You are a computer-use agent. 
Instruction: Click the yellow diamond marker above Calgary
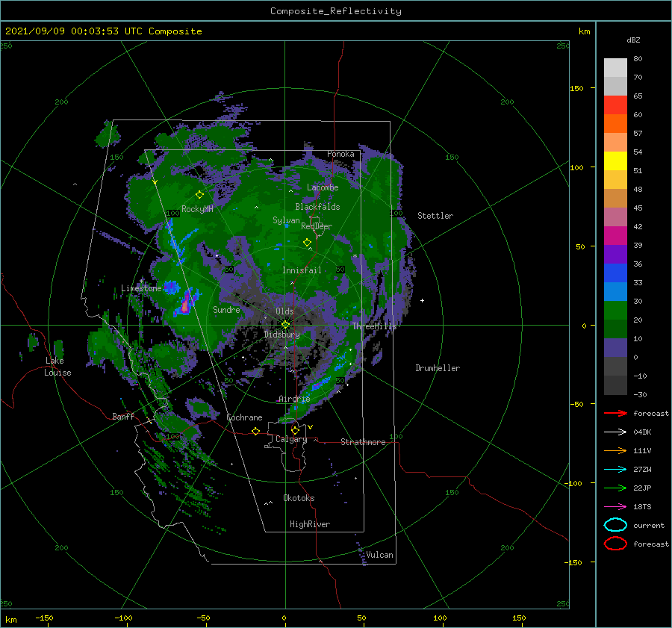295,430
